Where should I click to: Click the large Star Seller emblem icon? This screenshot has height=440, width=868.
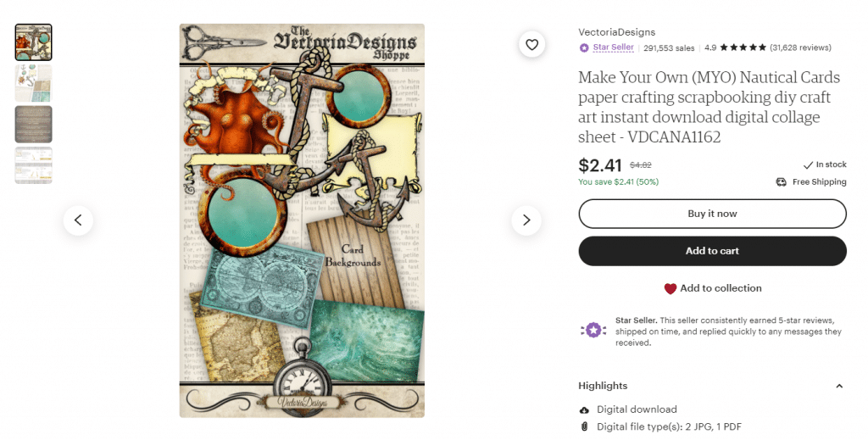593,331
